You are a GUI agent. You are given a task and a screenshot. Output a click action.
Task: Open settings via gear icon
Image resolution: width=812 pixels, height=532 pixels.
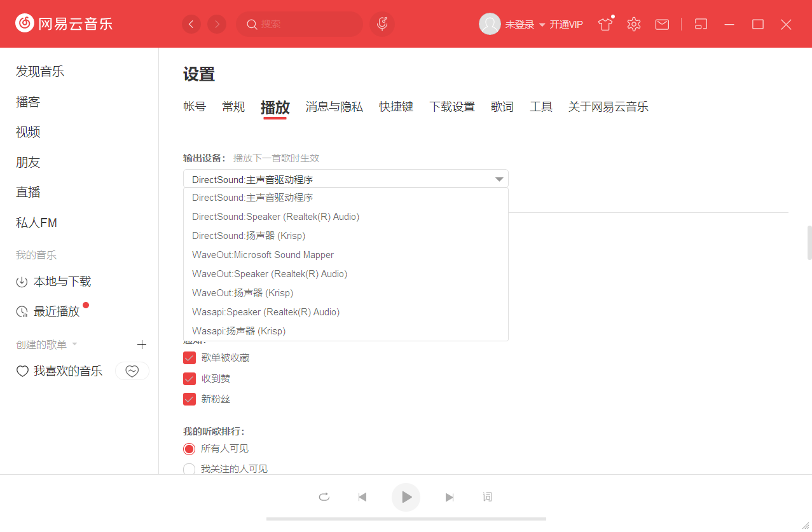(633, 24)
